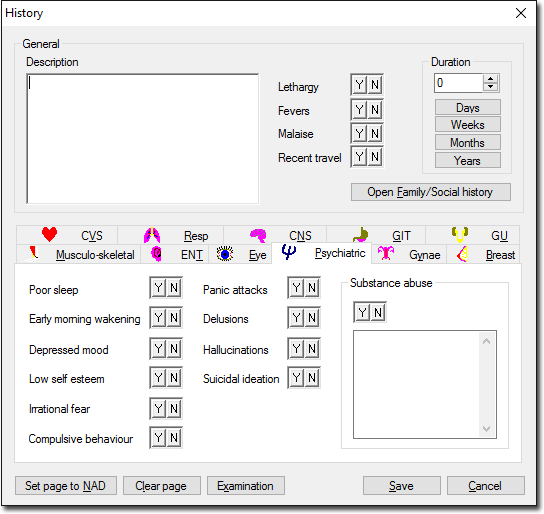The image size is (544, 514).
Task: Click the brain icon for CNS
Action: pos(258,235)
